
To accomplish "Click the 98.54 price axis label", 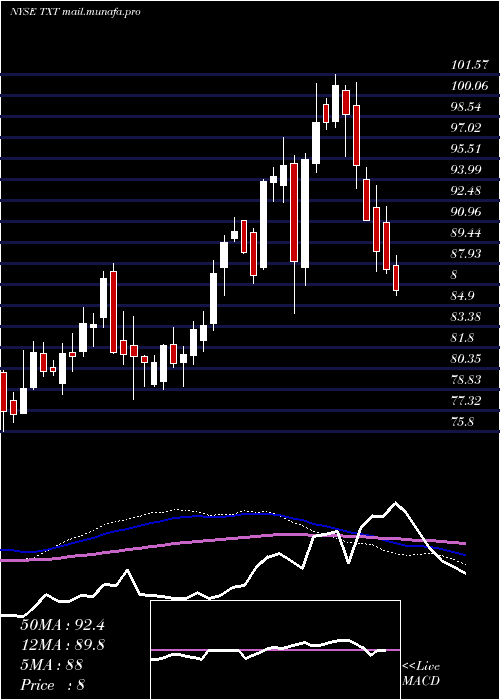I will coord(466,107).
